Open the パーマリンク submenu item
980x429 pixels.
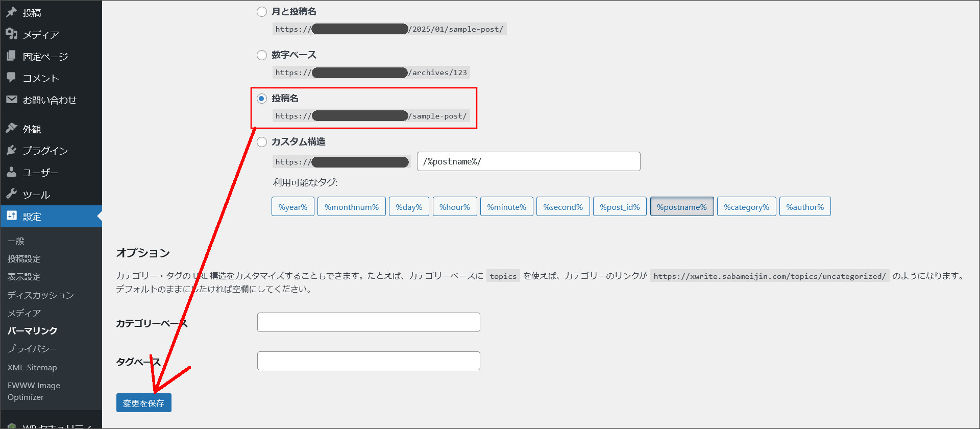point(32,331)
